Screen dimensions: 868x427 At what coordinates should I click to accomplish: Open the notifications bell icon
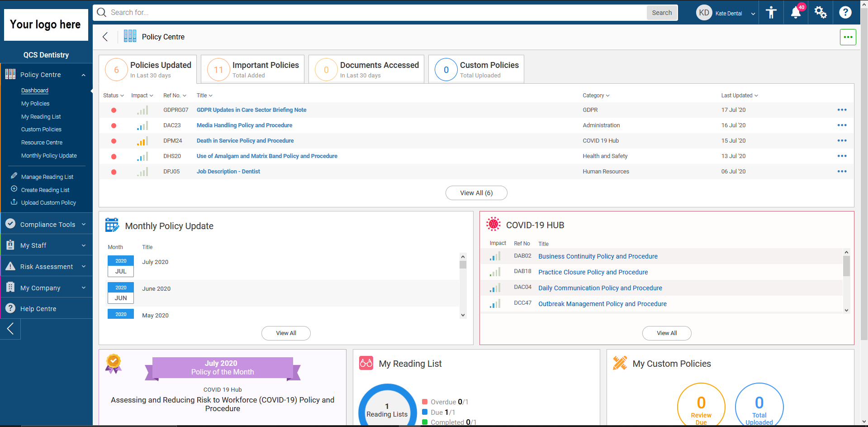tap(795, 12)
